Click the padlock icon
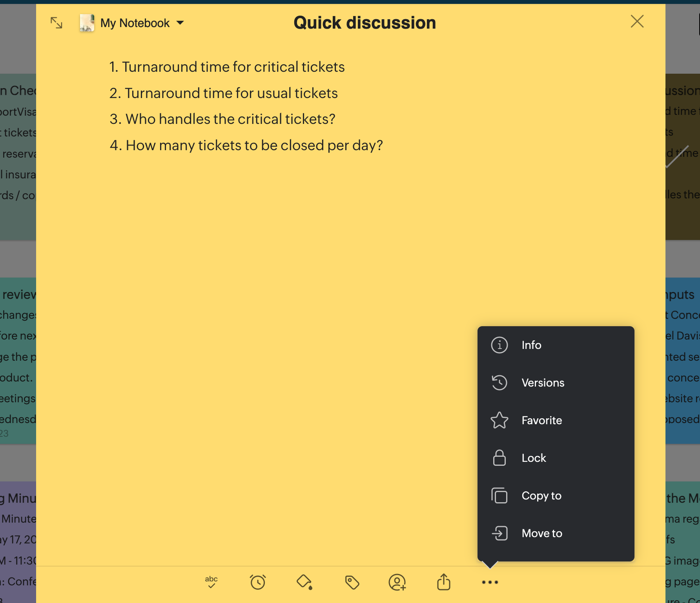The height and width of the screenshot is (603, 700). pyautogui.click(x=499, y=458)
